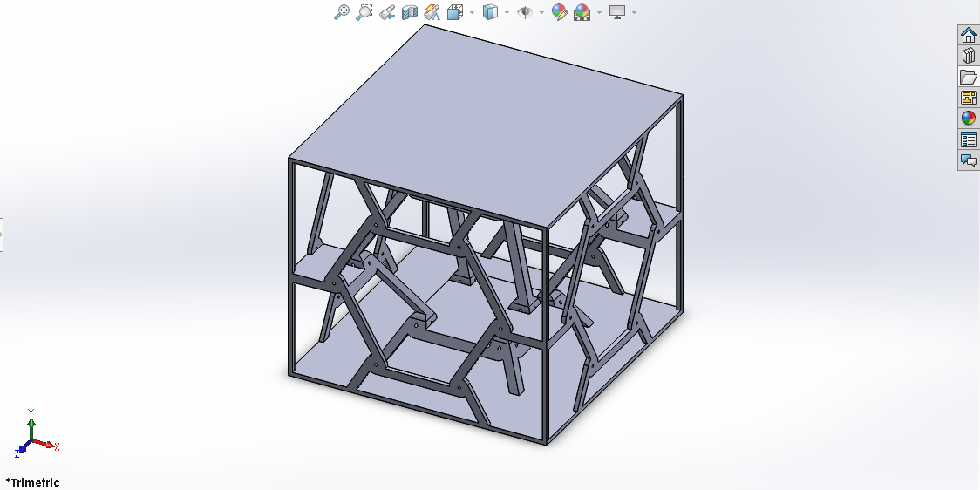The width and height of the screenshot is (980, 490).
Task: Expand the Display Style dropdown arrow
Action: coord(507,12)
